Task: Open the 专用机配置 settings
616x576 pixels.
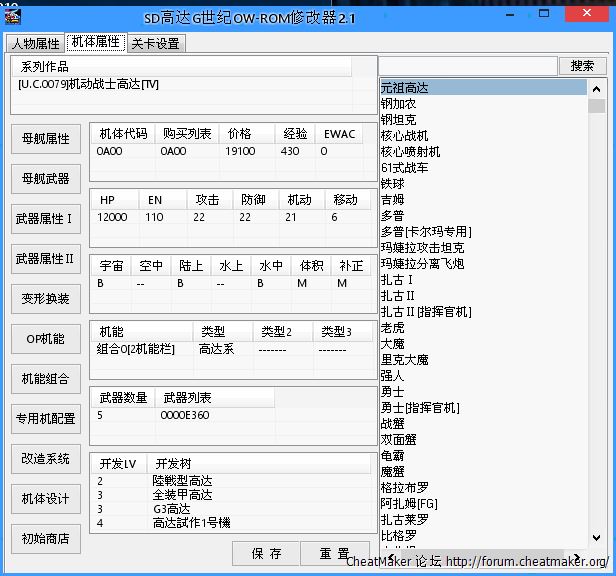Action: [x=46, y=419]
